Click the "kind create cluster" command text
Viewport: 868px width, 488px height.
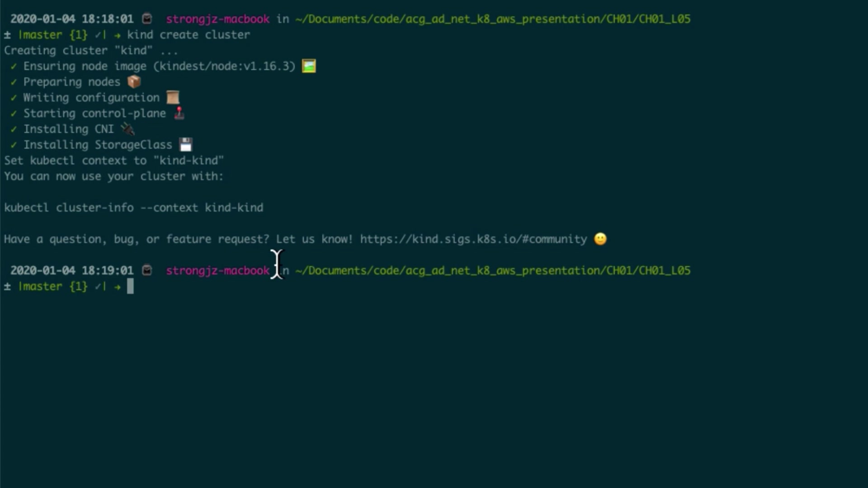188,35
